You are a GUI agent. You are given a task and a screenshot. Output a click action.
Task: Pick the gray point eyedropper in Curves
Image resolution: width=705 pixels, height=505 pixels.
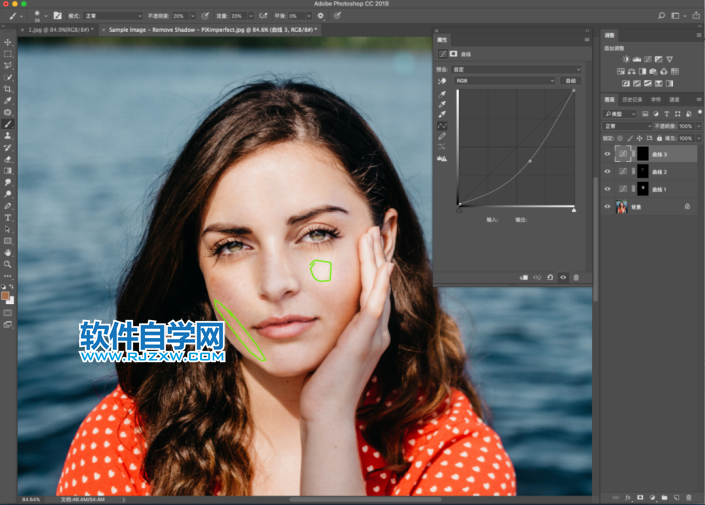click(442, 105)
